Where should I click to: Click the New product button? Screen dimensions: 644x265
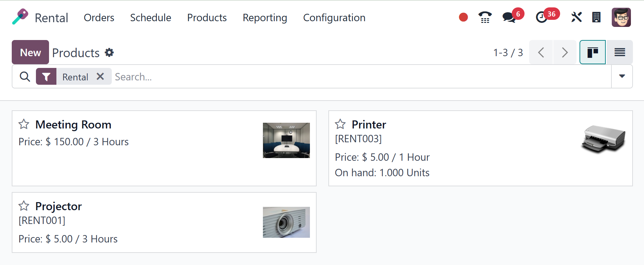pos(30,52)
